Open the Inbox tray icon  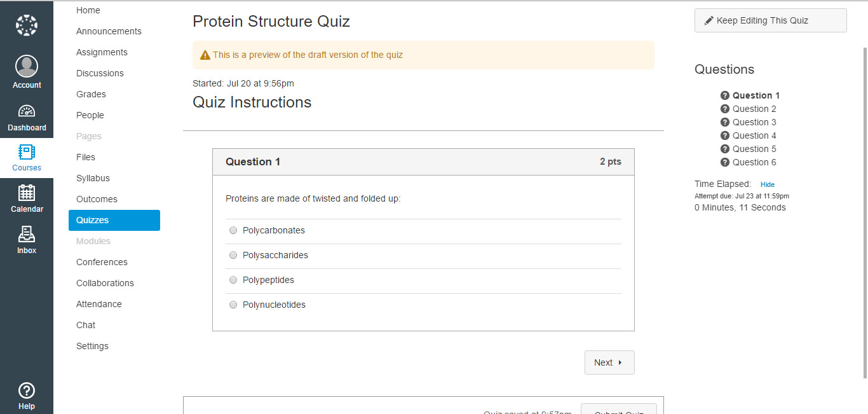[27, 234]
